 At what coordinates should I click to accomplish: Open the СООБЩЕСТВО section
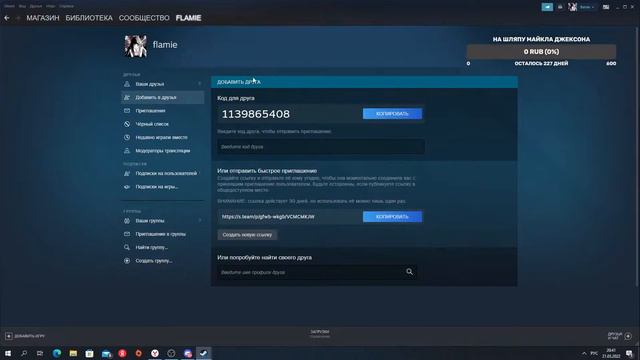pos(144,18)
